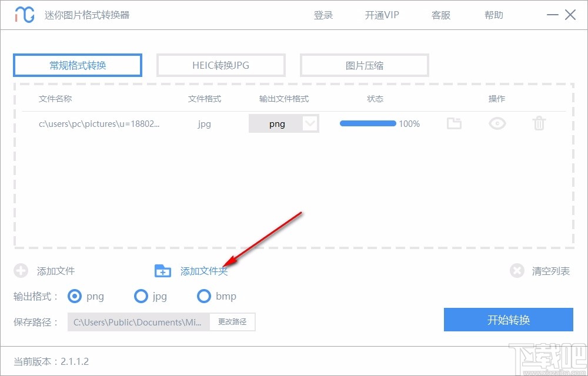Open the converted file's folder icon

pos(454,123)
